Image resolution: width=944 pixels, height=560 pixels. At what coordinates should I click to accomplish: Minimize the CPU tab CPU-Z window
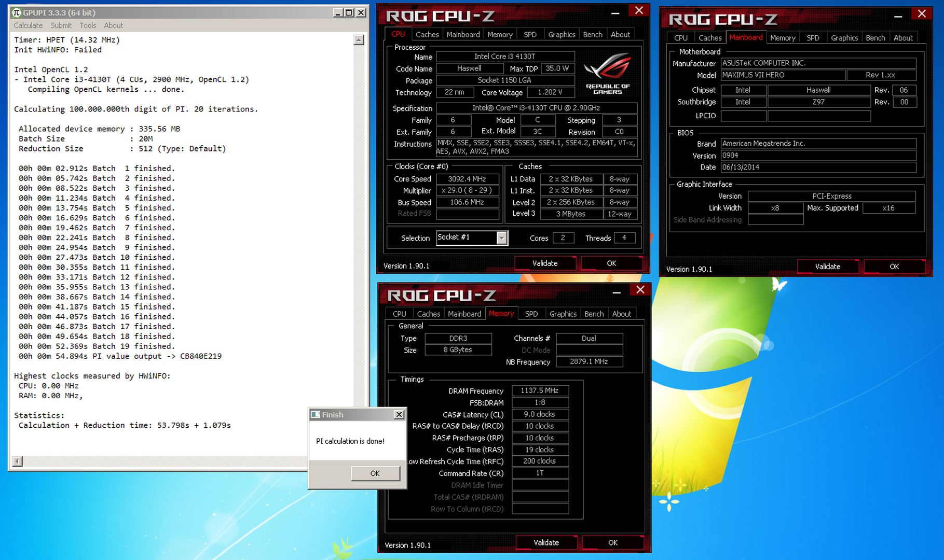(x=615, y=13)
